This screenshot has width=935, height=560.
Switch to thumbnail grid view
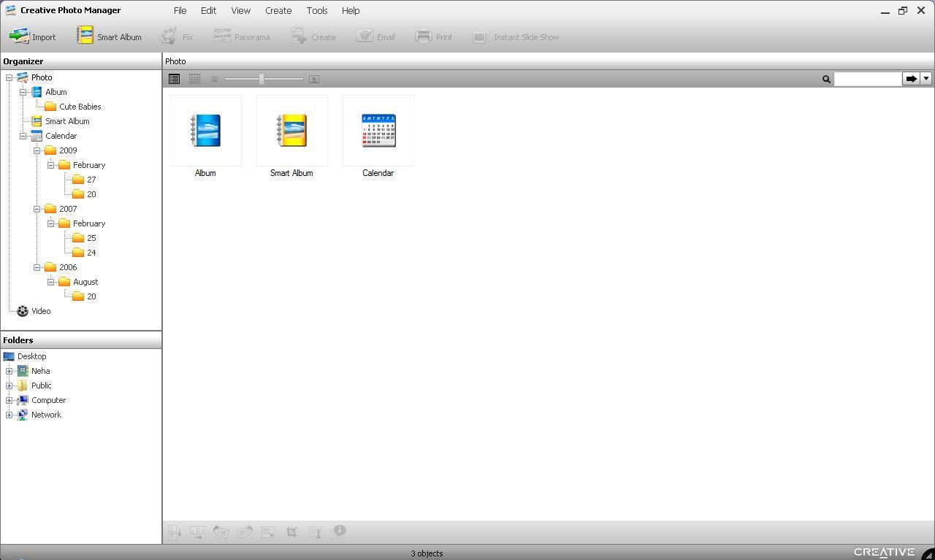coord(194,79)
